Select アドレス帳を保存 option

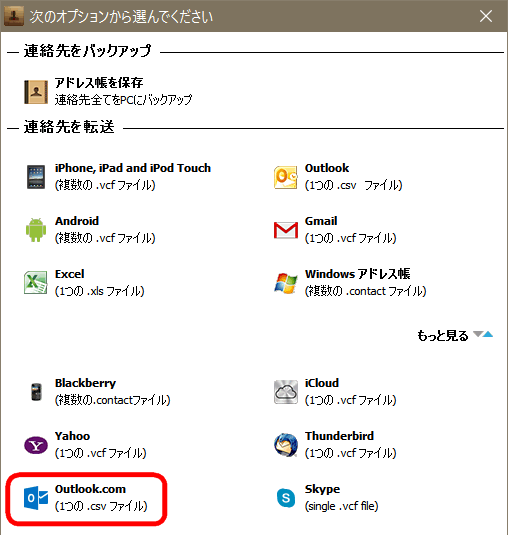click(x=99, y=83)
